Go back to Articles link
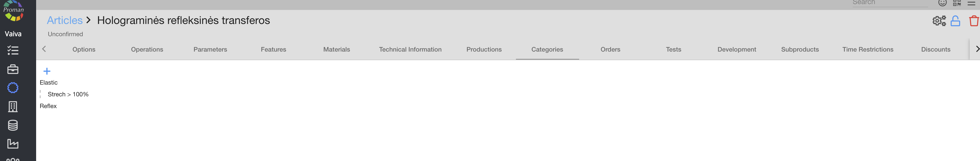The height and width of the screenshot is (161, 980). point(65,20)
